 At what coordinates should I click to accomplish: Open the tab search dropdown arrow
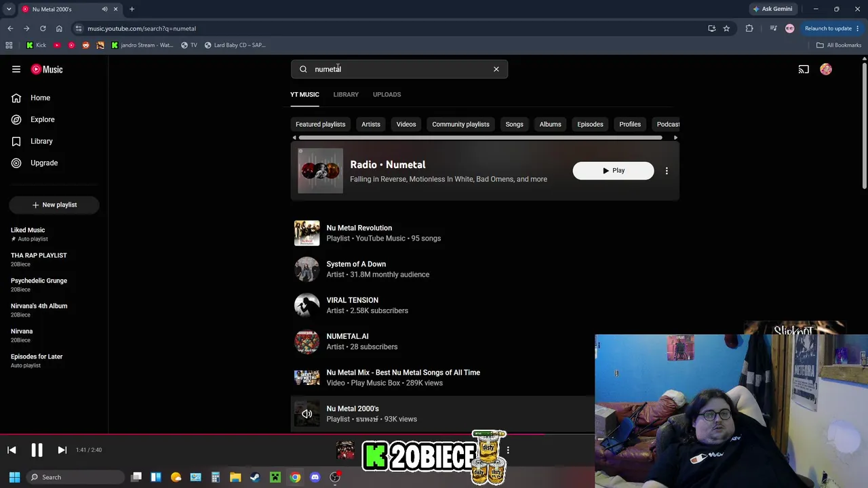(x=9, y=9)
